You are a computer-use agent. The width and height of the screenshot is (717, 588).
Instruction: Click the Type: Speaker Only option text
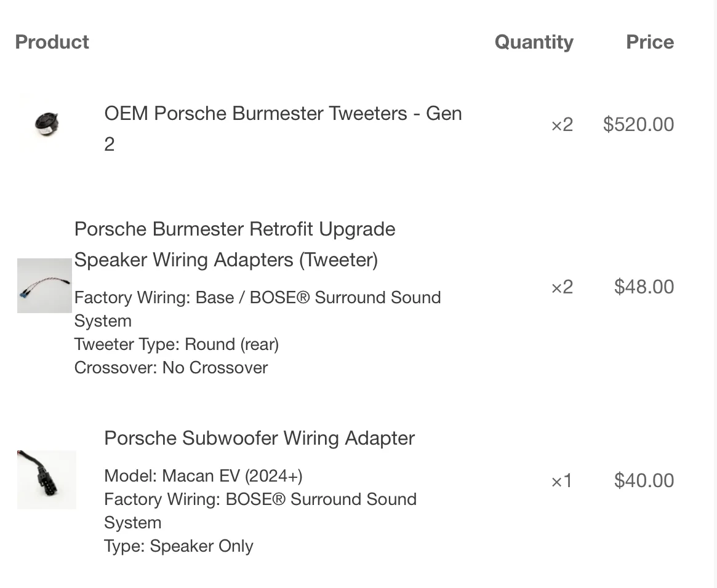pos(178,546)
